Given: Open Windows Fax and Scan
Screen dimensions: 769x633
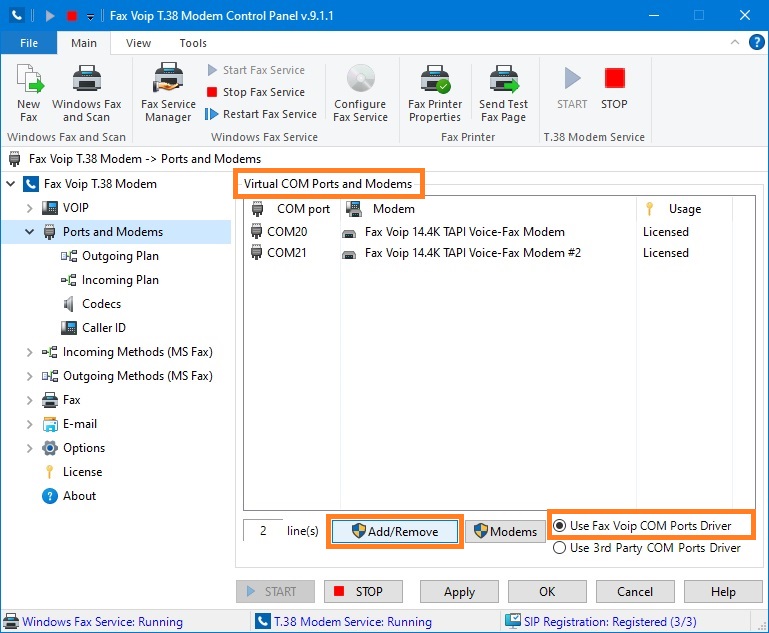Looking at the screenshot, I should tap(86, 93).
